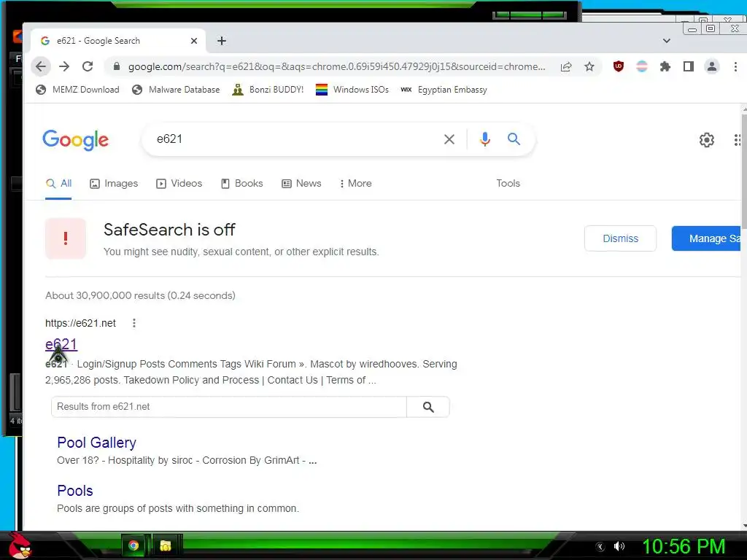The image size is (747, 560).
Task: Switch to the Books tab
Action: (x=242, y=183)
